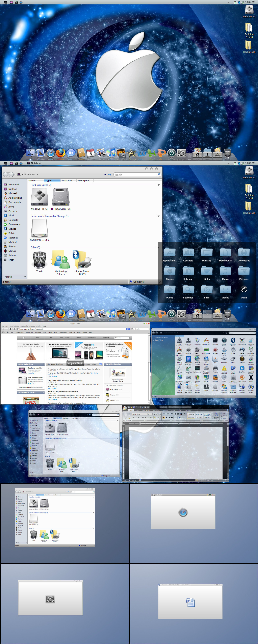258x644 pixels.
Task: Select HP RECOVERY (D:) in the large Notebook window
Action: (61, 199)
